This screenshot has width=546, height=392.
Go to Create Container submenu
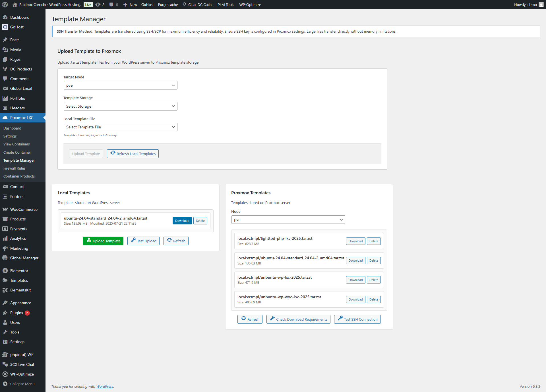(x=17, y=152)
